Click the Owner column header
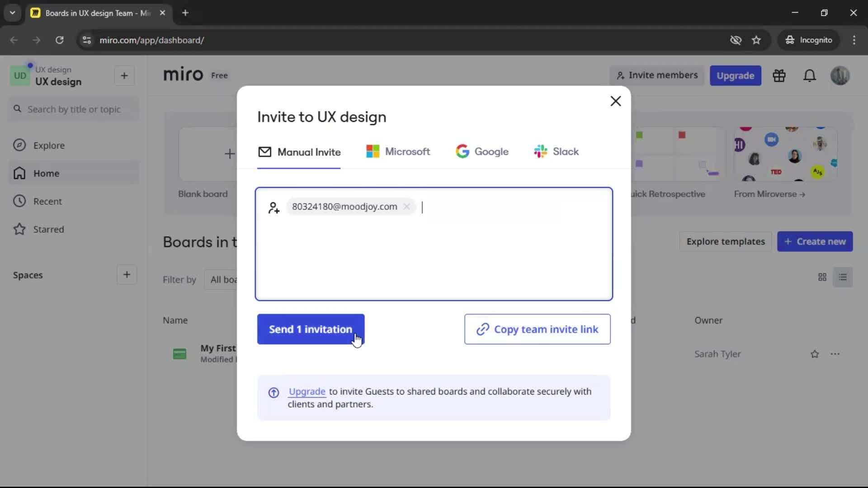Screen dimensions: 868x488 click(x=708, y=320)
